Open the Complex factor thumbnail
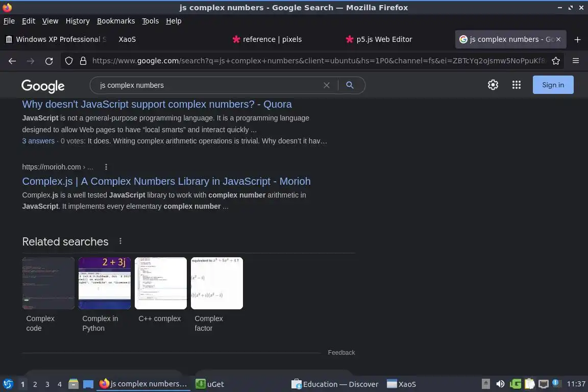588x392 pixels. 217,283
